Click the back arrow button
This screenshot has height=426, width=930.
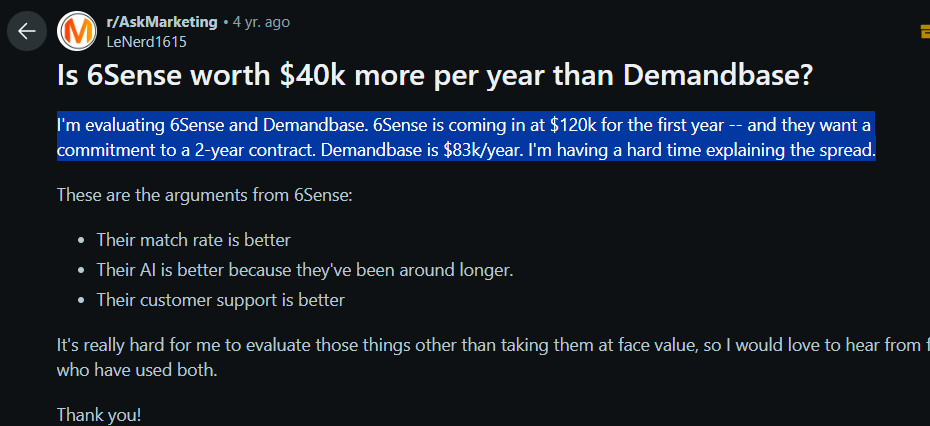26,31
